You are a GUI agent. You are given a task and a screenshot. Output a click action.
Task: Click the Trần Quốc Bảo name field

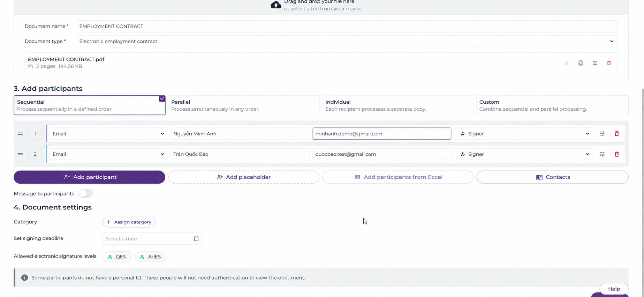240,154
